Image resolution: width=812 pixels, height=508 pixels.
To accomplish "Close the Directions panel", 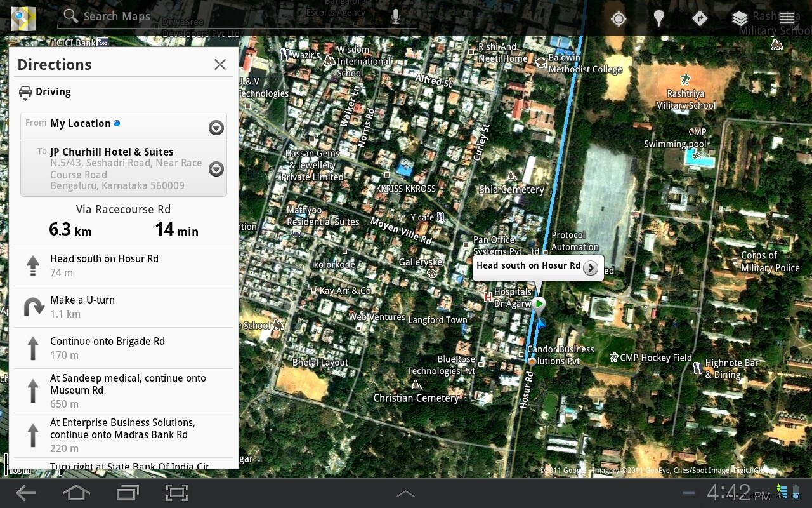I will (220, 64).
